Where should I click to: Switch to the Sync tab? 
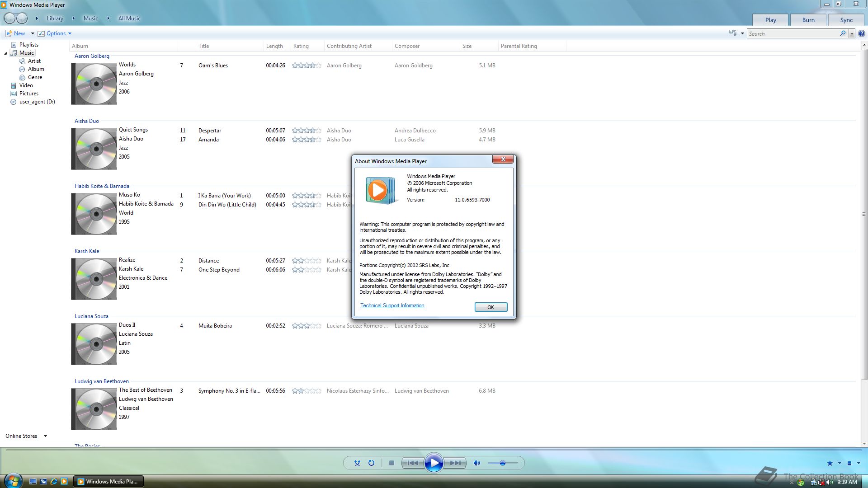pos(846,20)
